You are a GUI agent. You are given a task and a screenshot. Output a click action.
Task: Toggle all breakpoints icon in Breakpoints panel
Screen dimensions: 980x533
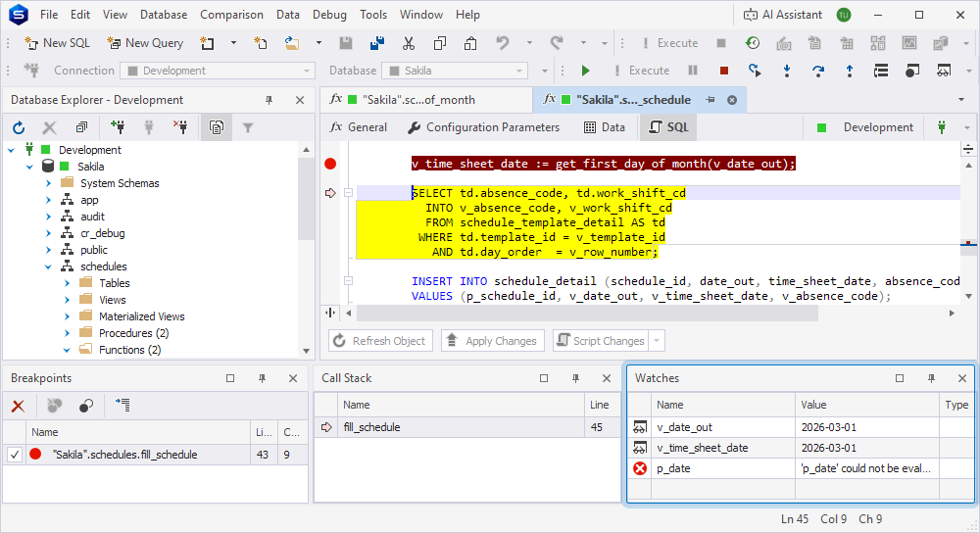pos(85,407)
